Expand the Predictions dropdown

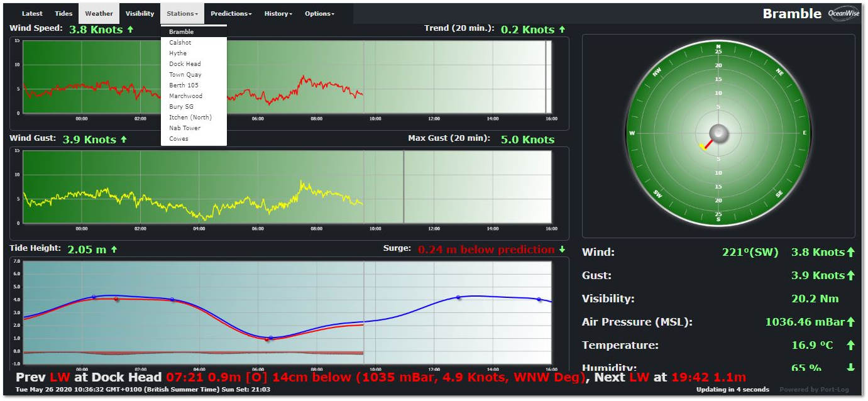[x=231, y=14]
